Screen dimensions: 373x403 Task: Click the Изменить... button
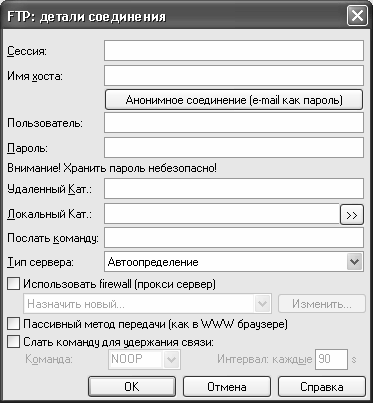[322, 304]
